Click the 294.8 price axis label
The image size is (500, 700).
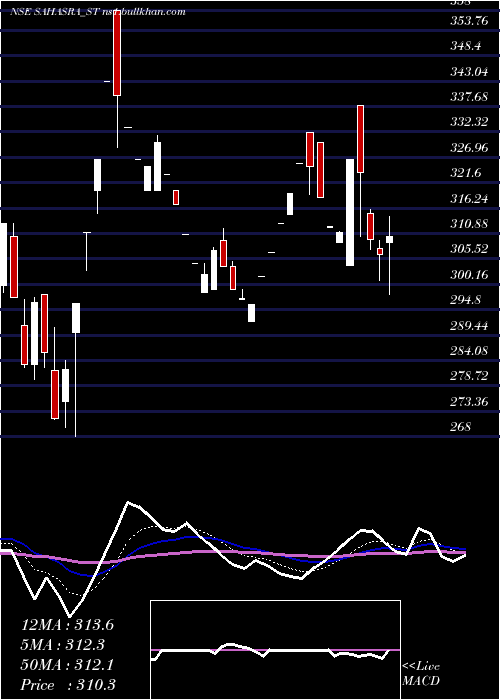pyautogui.click(x=466, y=300)
